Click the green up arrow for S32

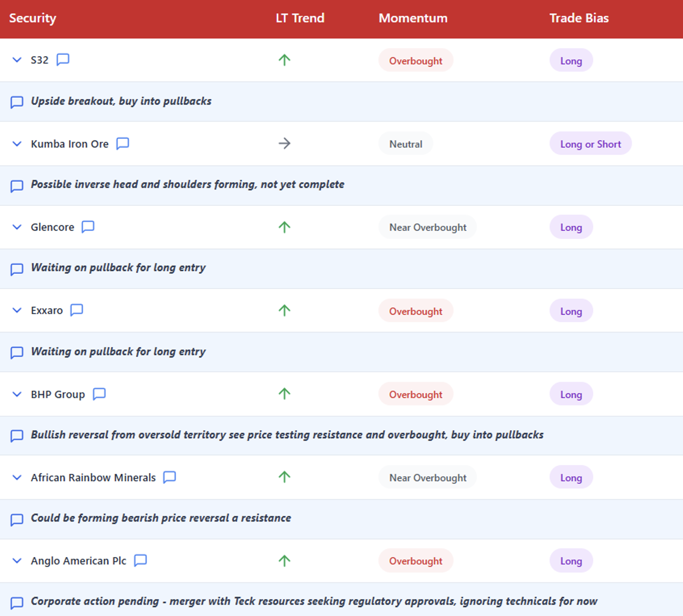coord(284,60)
